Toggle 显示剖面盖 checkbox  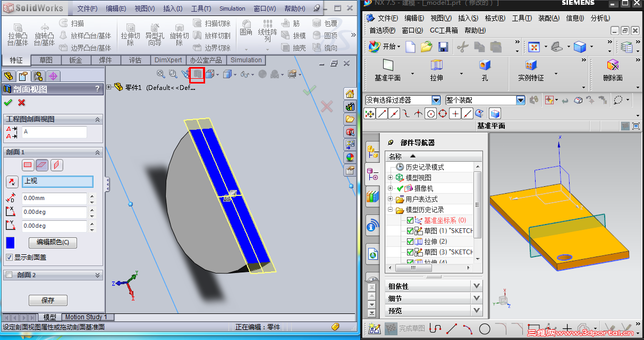(9, 257)
